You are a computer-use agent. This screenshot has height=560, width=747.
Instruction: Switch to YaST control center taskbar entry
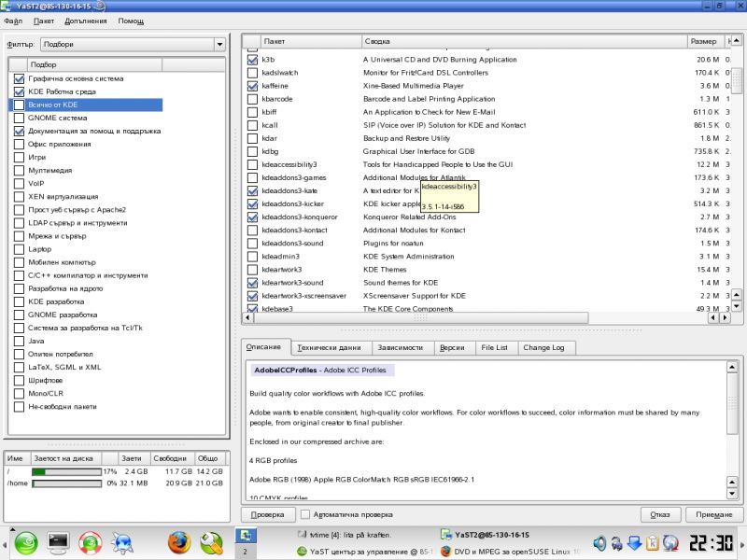click(365, 552)
